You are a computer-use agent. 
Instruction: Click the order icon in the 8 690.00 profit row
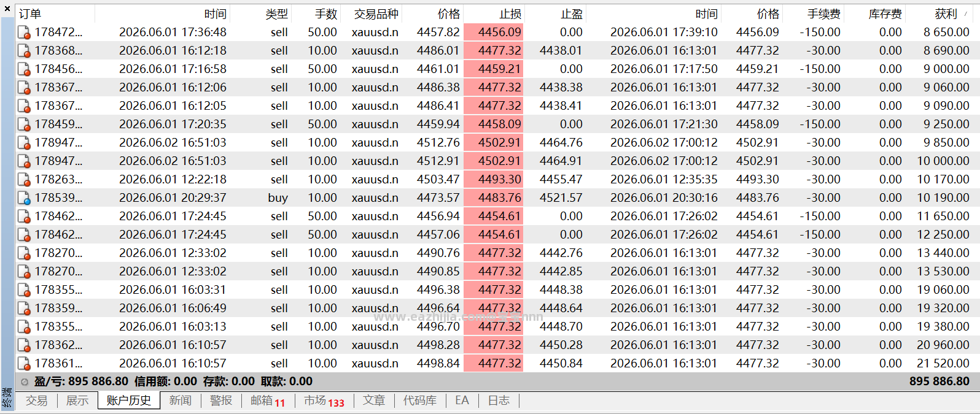point(24,50)
